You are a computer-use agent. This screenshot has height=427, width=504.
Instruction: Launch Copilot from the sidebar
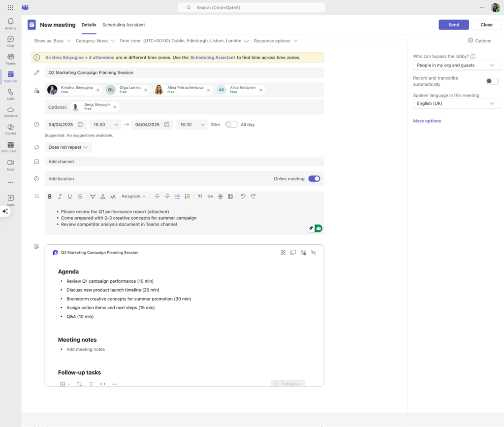pyautogui.click(x=11, y=130)
